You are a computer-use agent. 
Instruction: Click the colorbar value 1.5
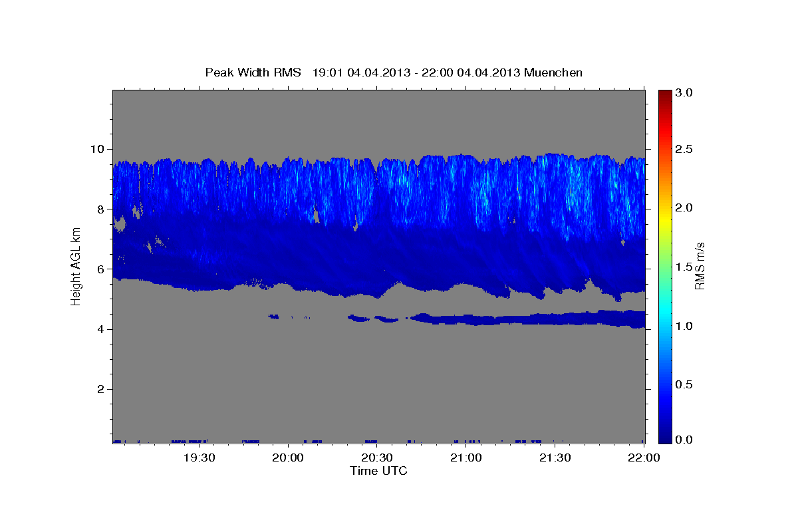(686, 267)
